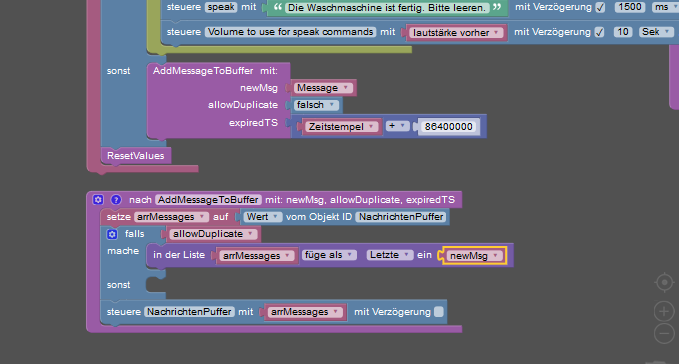
Task: Open arrMessages dropdown in steuere block
Action: coord(304,312)
